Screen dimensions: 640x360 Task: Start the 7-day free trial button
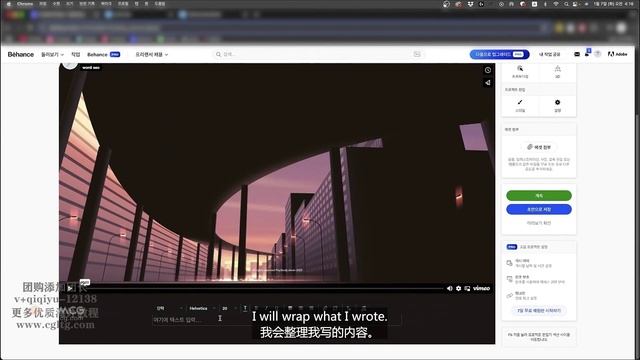click(x=539, y=311)
